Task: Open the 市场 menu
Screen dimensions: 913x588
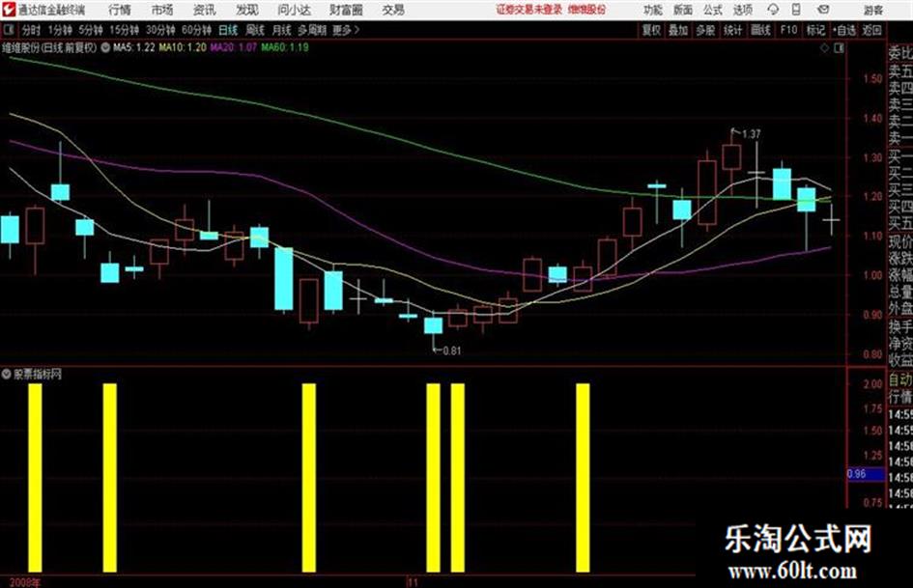Action: coord(162,10)
